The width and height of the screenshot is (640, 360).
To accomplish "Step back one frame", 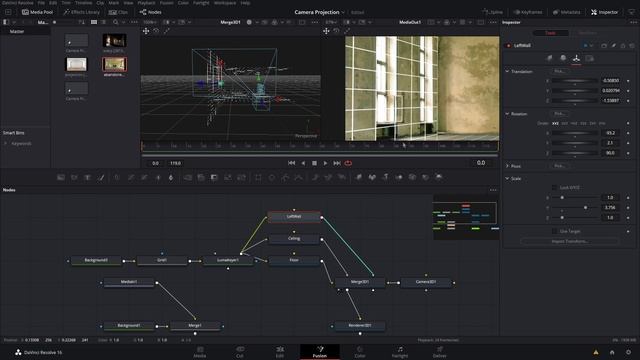I will point(303,163).
